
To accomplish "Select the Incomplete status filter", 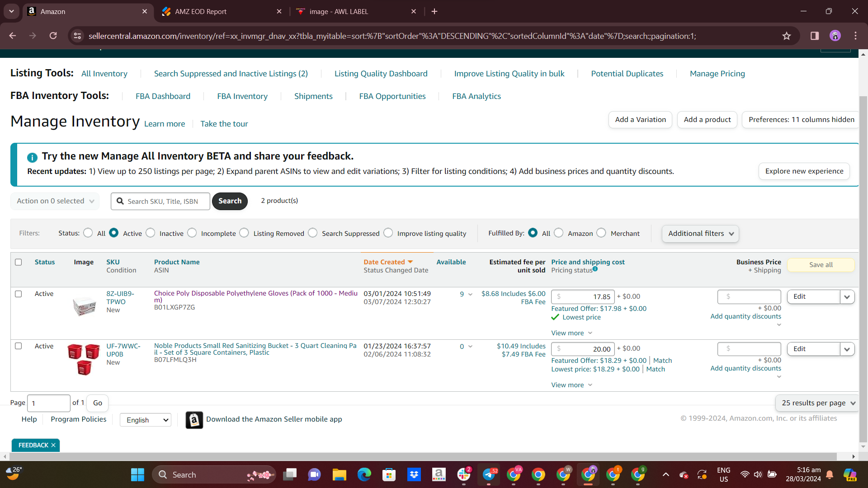I will pyautogui.click(x=192, y=233).
